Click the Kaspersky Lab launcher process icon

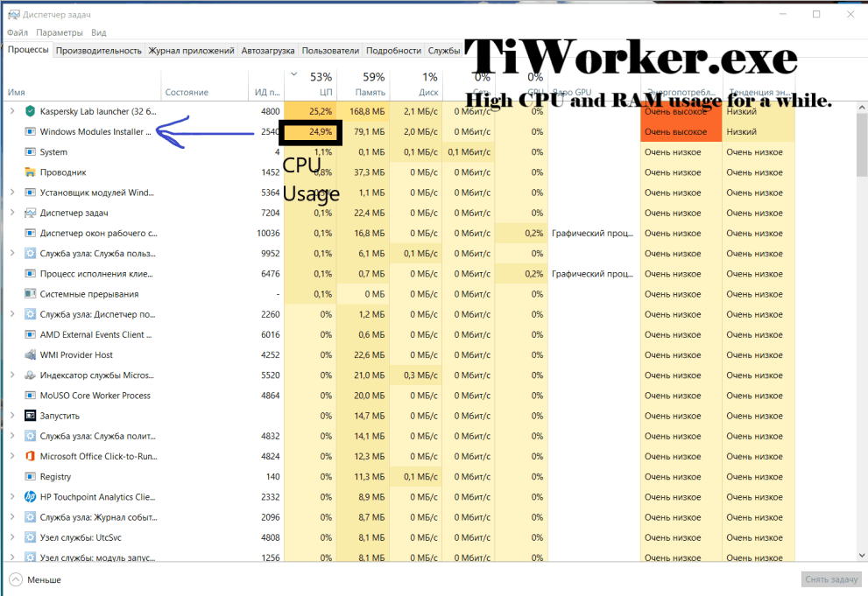[x=29, y=111]
